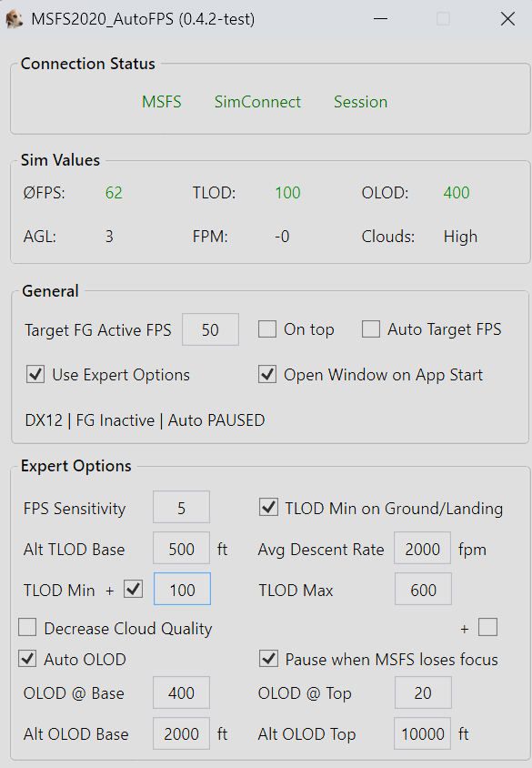532x768 pixels.
Task: Click the DX12 | FG Inactive | Auto PAUSED status text
Action: 145,420
